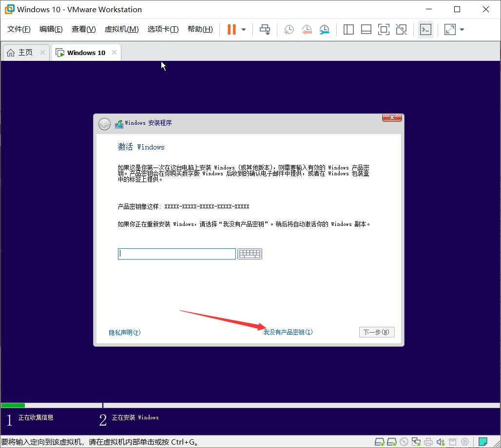This screenshot has width=501, height=448.
Task: Click 我没有产品密钥(I) link
Action: coord(288,332)
